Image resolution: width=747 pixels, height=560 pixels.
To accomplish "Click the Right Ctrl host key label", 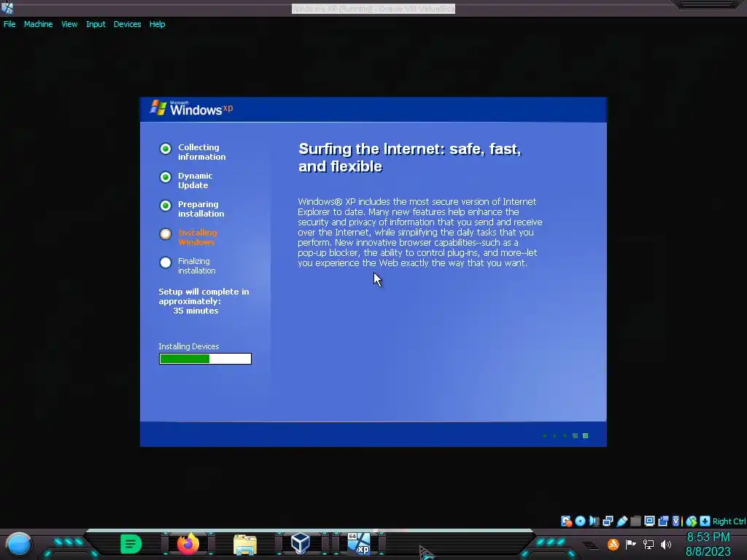I will [729, 521].
